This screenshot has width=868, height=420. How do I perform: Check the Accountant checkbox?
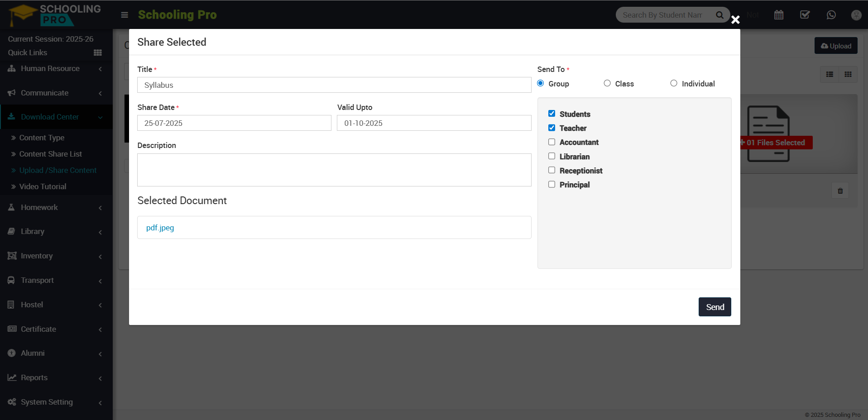click(x=551, y=142)
